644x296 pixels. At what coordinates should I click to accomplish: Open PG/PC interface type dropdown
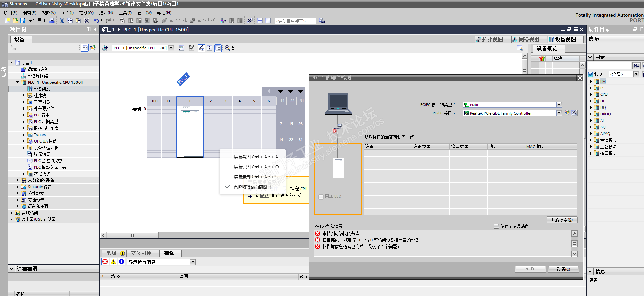(x=559, y=105)
